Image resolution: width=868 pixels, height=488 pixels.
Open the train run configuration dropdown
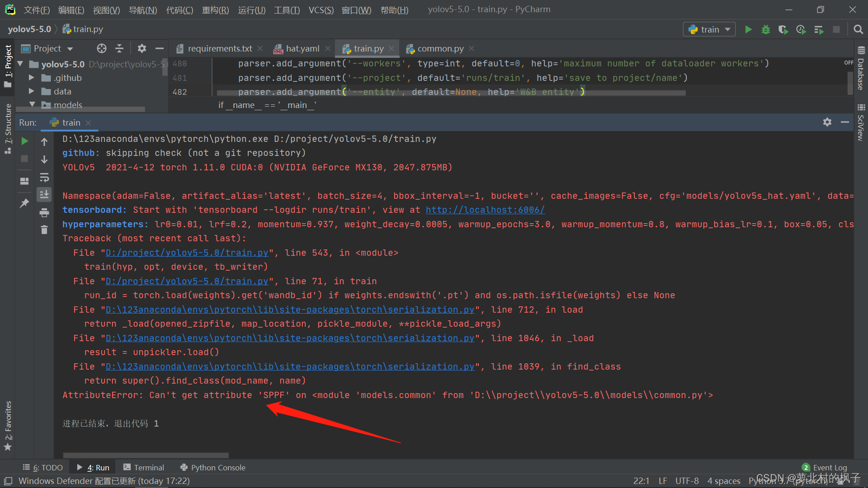pyautogui.click(x=709, y=29)
